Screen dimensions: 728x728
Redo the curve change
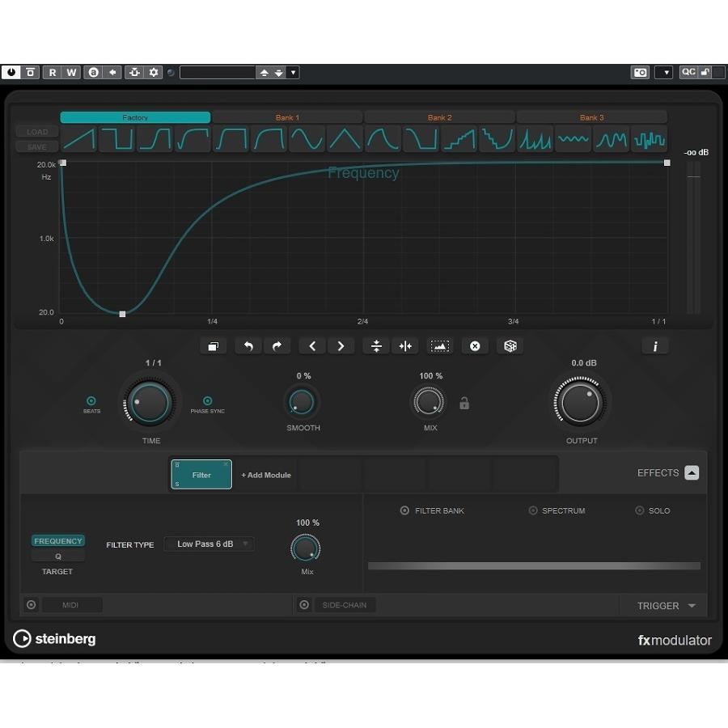pyautogui.click(x=277, y=345)
